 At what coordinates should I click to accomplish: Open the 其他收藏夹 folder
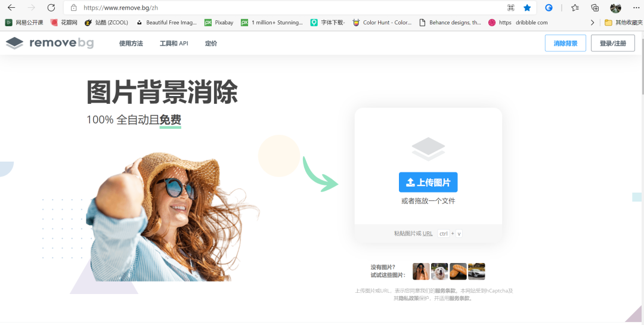coord(624,23)
